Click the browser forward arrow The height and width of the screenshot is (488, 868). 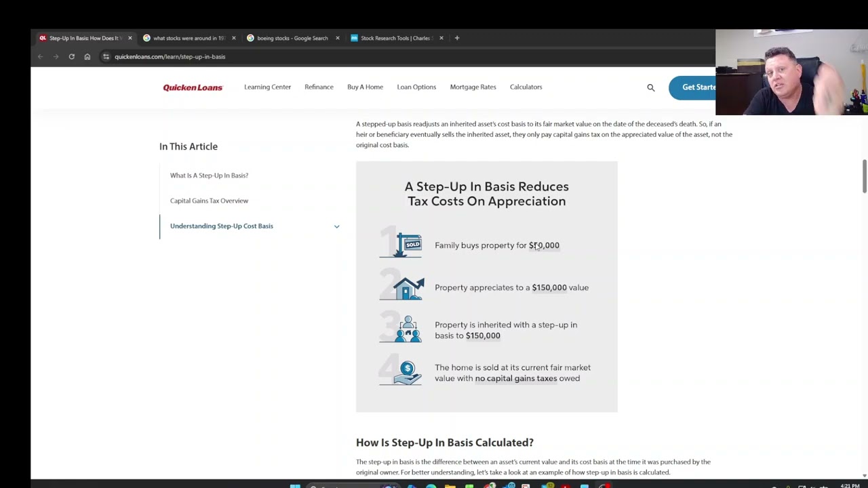click(x=56, y=57)
